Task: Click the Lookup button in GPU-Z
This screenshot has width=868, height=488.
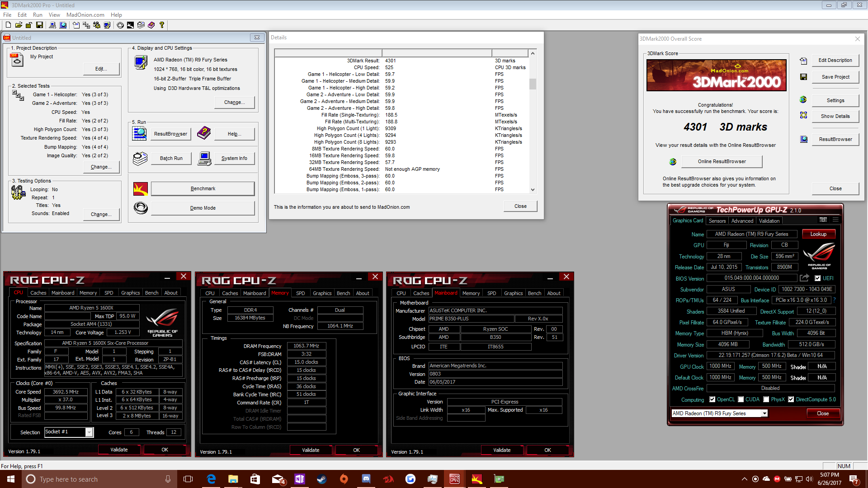Action: click(818, 234)
